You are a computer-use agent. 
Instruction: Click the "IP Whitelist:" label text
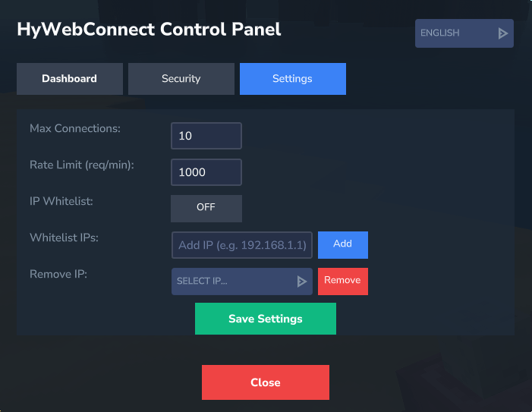click(x=61, y=201)
